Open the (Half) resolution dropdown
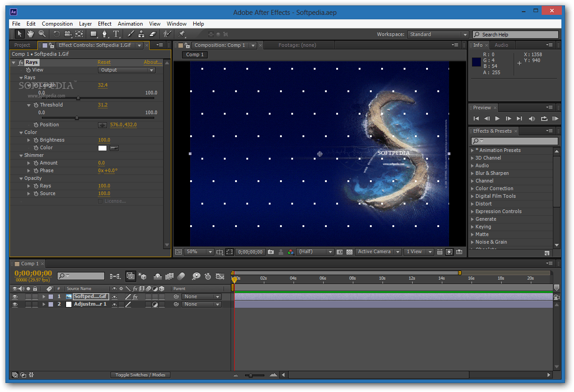574x392 pixels. click(316, 252)
